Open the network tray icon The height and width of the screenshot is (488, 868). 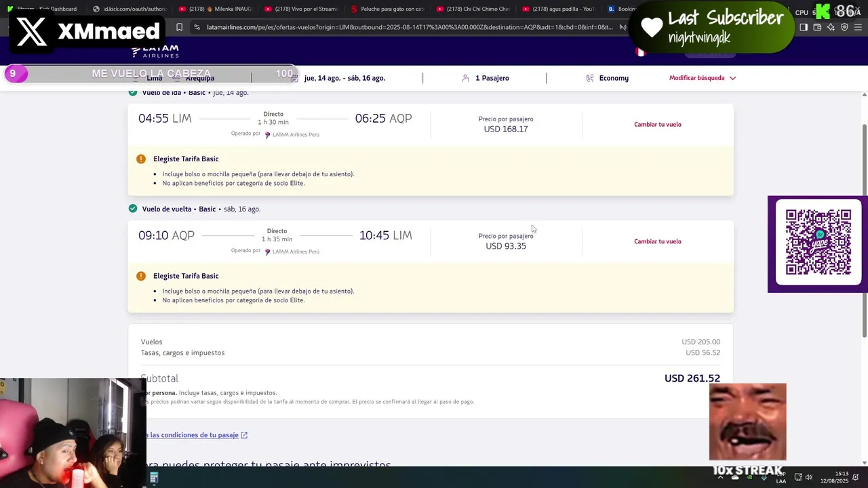[798, 477]
